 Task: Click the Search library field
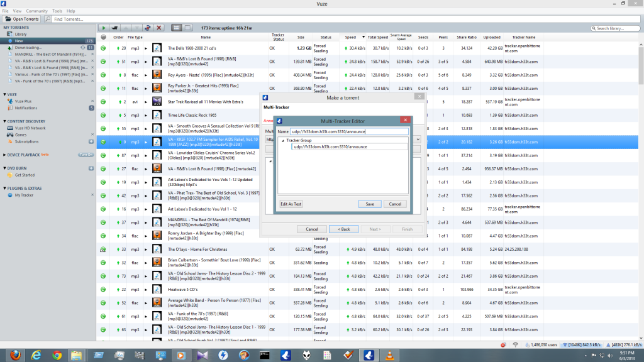tap(615, 28)
